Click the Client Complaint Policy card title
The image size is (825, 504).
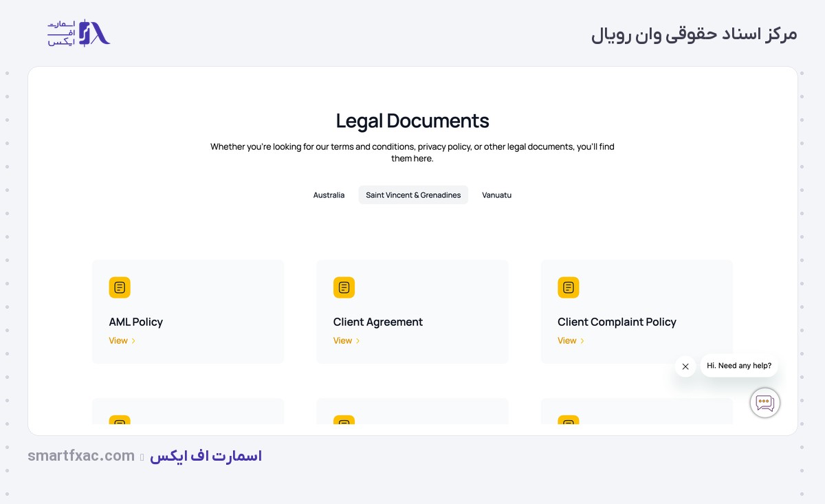(x=617, y=322)
